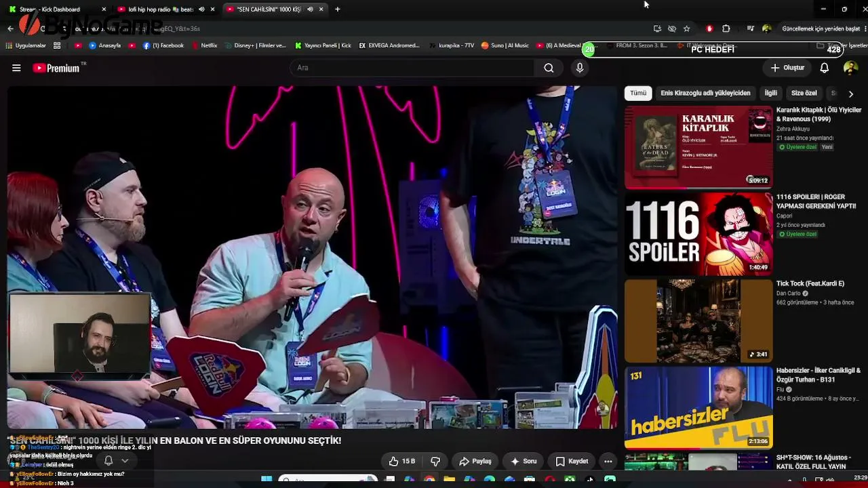Close the lofi hip hop radio tab
Screen dimensions: 868x488
click(x=212, y=9)
